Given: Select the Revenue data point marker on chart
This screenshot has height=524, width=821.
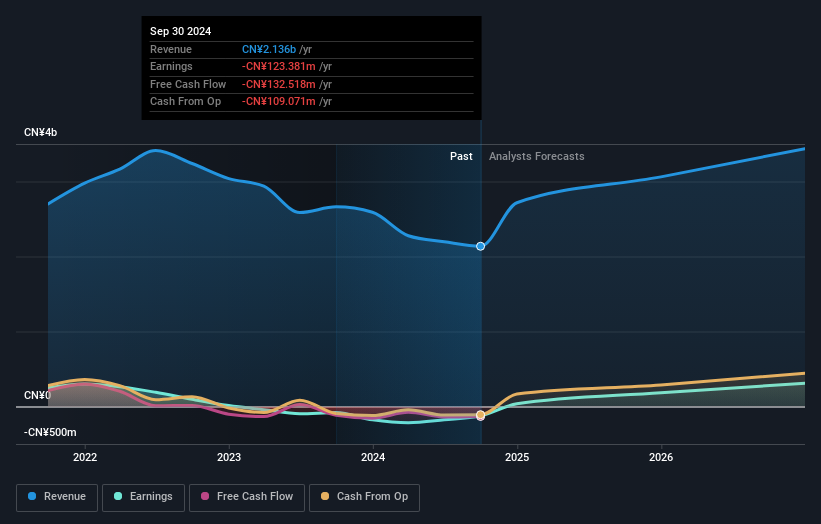Looking at the screenshot, I should 480,246.
